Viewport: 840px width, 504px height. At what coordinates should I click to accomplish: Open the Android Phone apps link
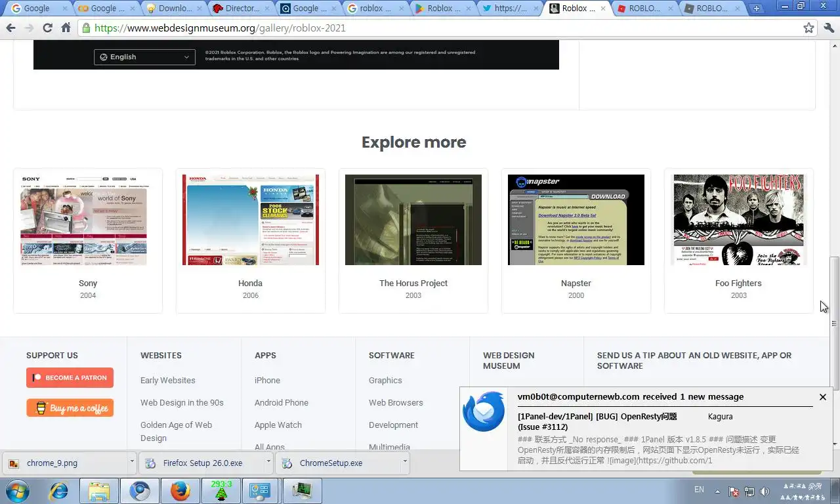[282, 403]
